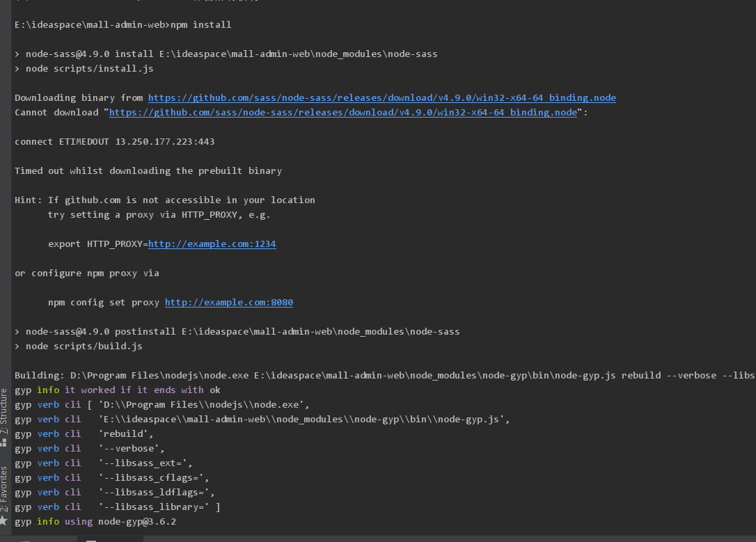Click the "npm install" command text
This screenshot has width=756, height=542.
coord(201,25)
